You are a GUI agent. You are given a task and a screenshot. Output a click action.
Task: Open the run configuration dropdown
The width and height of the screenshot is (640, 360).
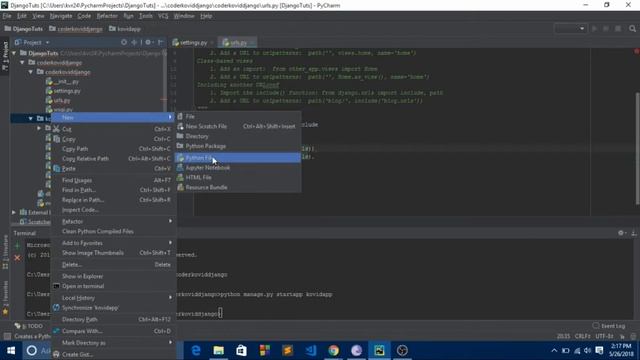570,29
